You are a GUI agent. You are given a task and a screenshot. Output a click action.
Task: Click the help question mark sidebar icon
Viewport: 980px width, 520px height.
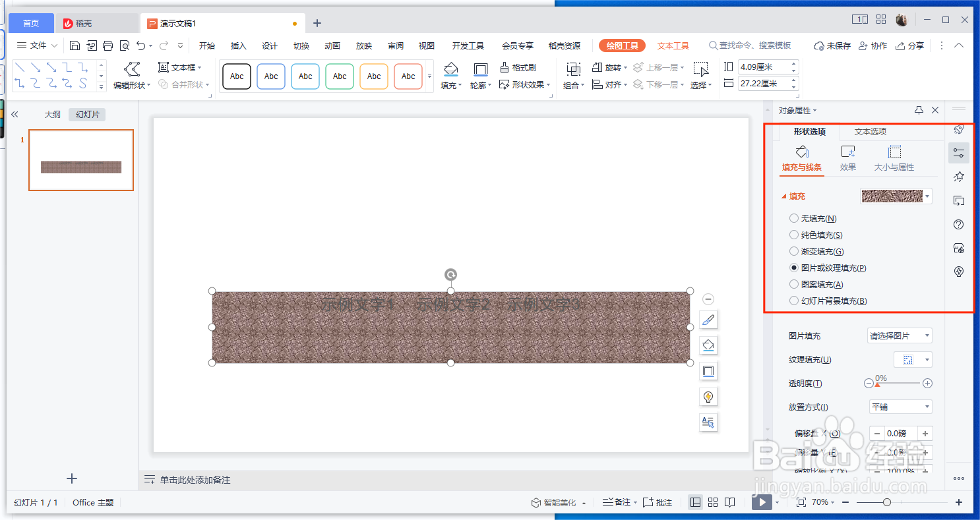point(959,225)
